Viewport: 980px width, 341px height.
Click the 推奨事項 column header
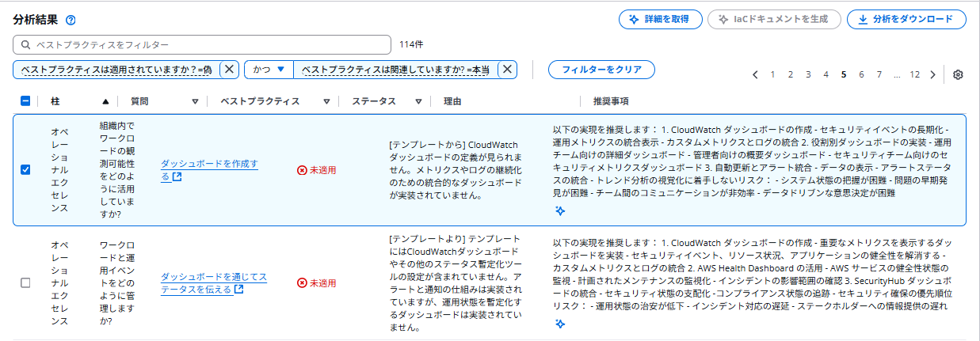(x=611, y=101)
